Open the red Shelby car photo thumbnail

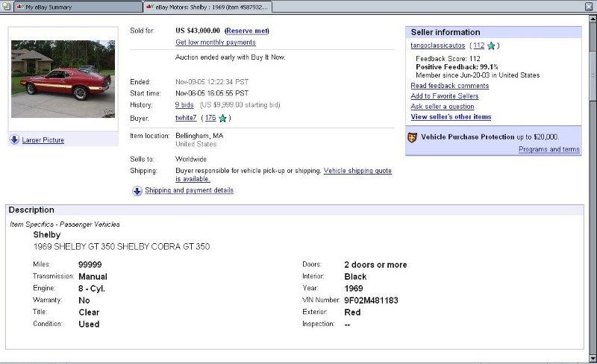tap(63, 79)
